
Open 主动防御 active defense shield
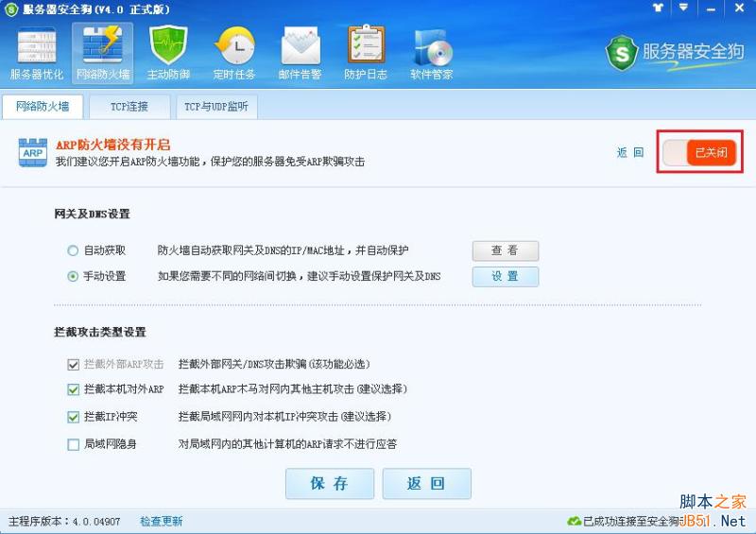click(x=168, y=54)
